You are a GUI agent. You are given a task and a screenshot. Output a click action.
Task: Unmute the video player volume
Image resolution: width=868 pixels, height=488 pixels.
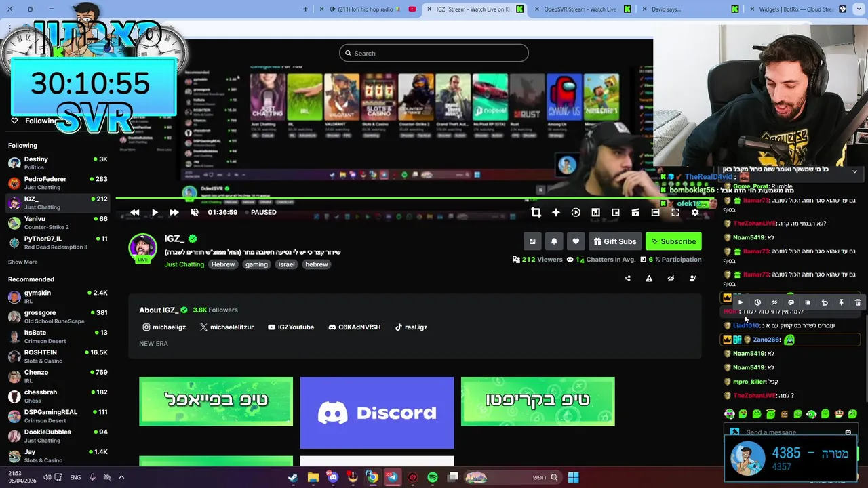[195, 212]
